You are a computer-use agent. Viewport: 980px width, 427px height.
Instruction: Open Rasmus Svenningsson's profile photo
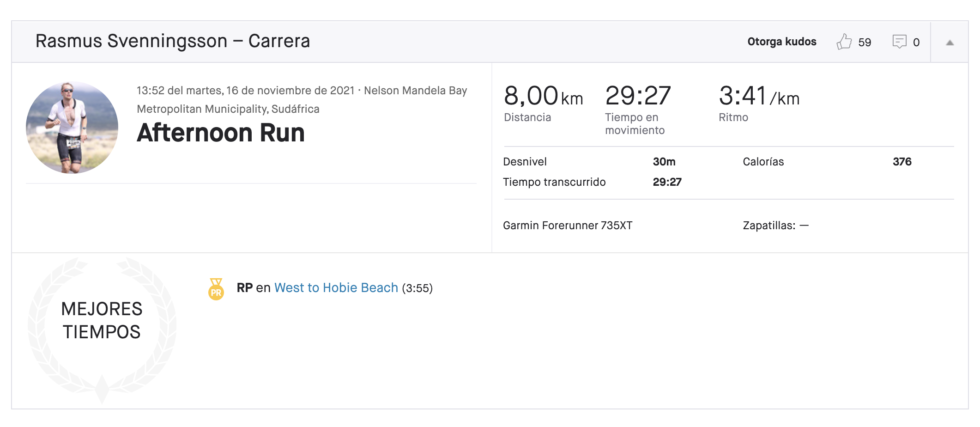point(72,128)
